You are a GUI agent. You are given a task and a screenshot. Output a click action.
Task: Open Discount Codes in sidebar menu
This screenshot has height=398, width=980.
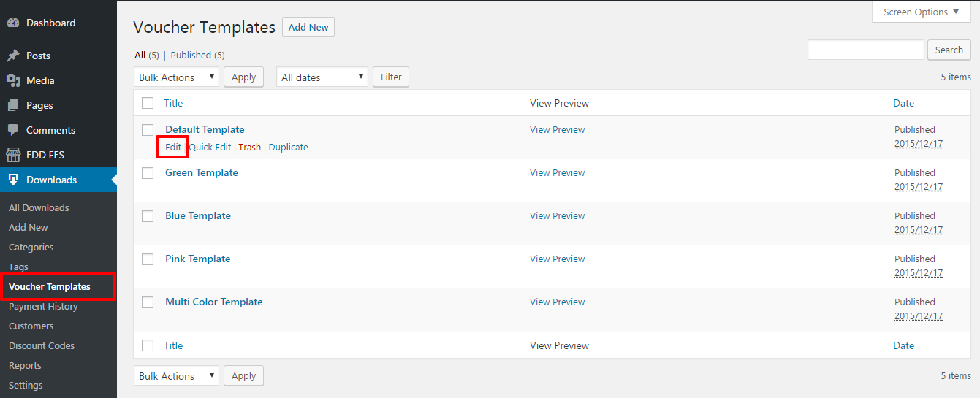coord(42,346)
